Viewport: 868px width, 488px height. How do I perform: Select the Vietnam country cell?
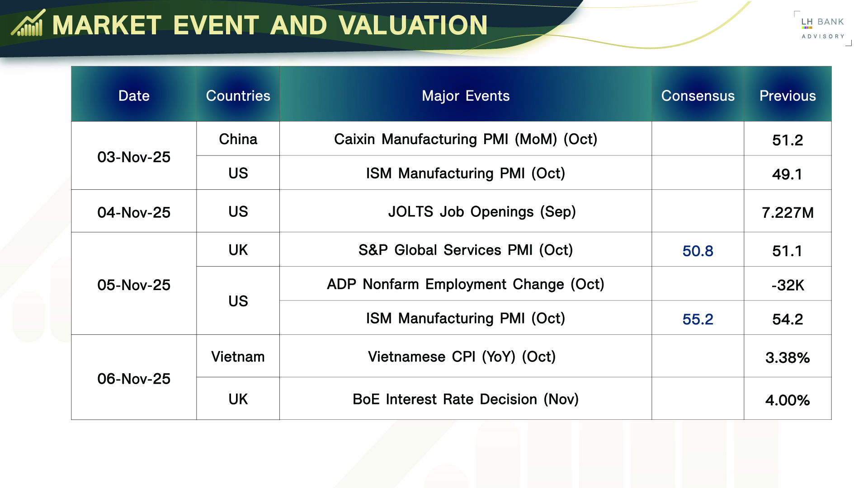238,357
